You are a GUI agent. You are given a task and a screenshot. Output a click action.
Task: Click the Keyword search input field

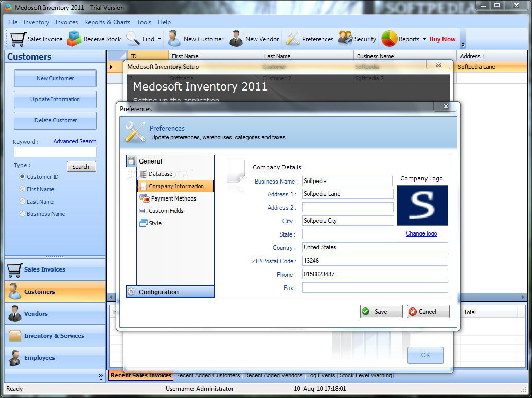click(x=55, y=152)
